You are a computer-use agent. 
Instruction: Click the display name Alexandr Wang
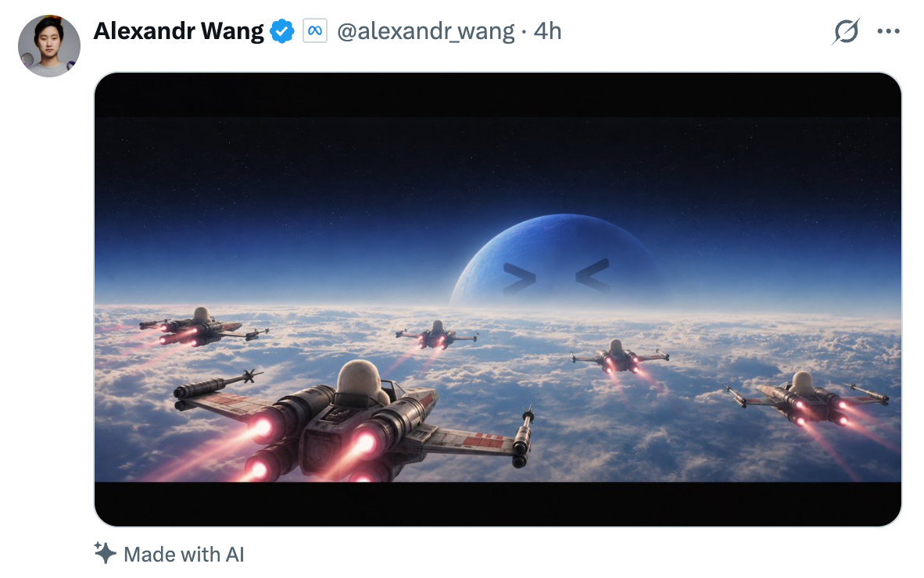point(178,31)
